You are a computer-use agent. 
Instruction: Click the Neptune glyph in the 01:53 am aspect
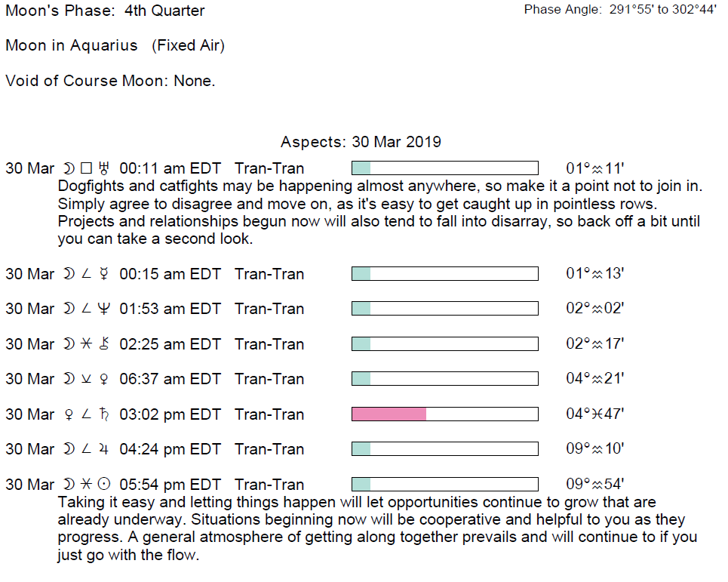105,309
